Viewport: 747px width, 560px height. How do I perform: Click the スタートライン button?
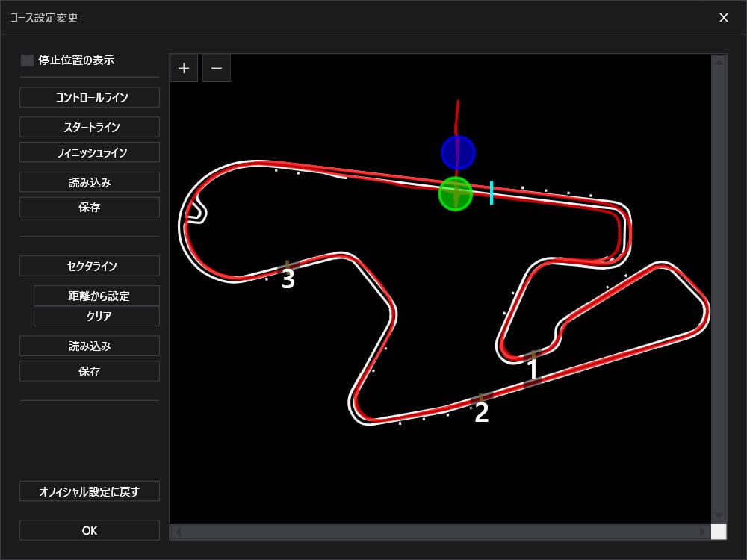[x=90, y=127]
